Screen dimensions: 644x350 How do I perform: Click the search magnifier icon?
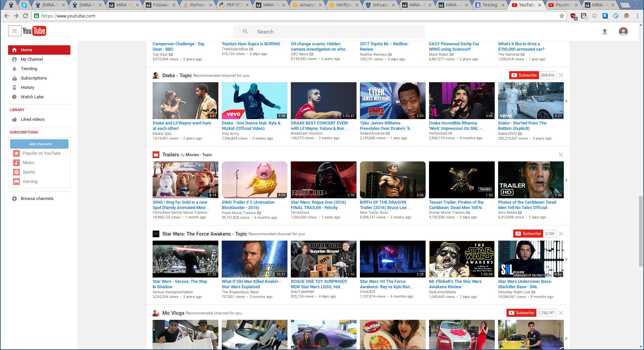pyautogui.click(x=245, y=32)
